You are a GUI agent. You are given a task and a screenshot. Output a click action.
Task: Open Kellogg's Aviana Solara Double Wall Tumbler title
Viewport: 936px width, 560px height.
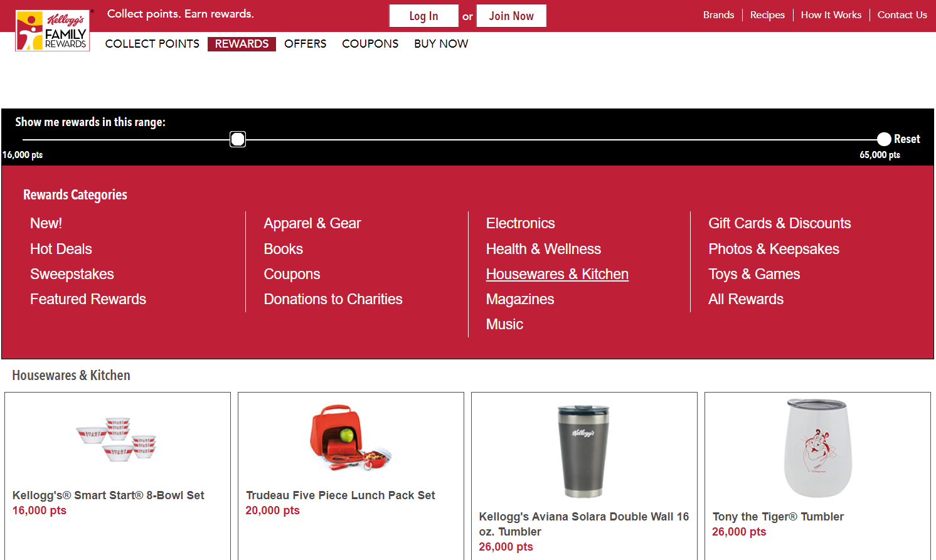[x=584, y=524]
